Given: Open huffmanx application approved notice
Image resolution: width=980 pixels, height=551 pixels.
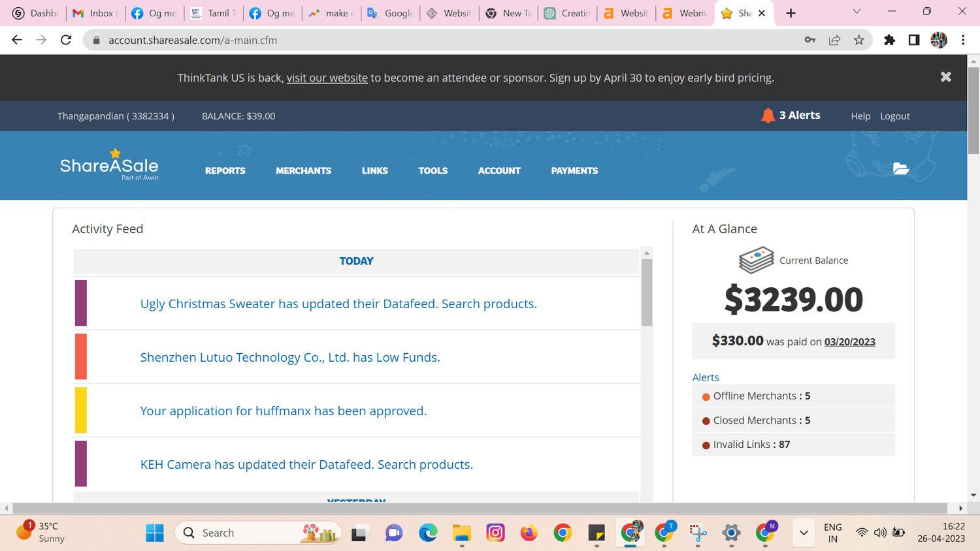Looking at the screenshot, I should (284, 411).
